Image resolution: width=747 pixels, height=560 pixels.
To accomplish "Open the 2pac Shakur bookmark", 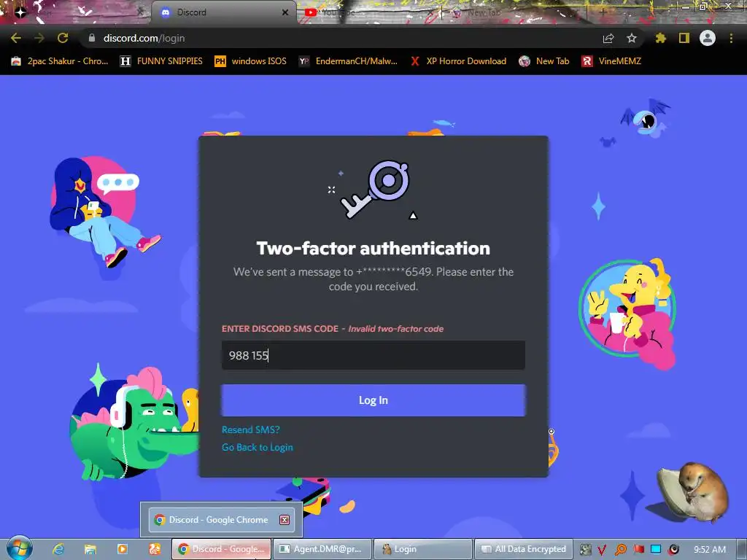I will pos(60,61).
